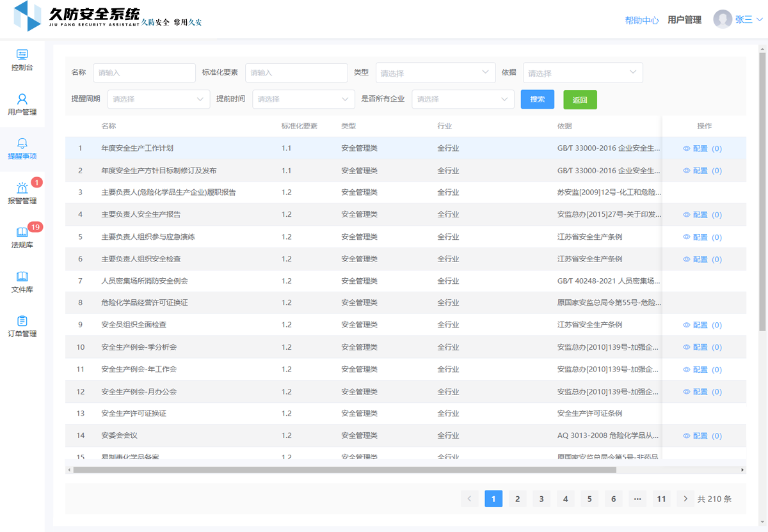Image resolution: width=768 pixels, height=532 pixels.
Task: Open the 提醒周期 dropdown
Action: 159,99
